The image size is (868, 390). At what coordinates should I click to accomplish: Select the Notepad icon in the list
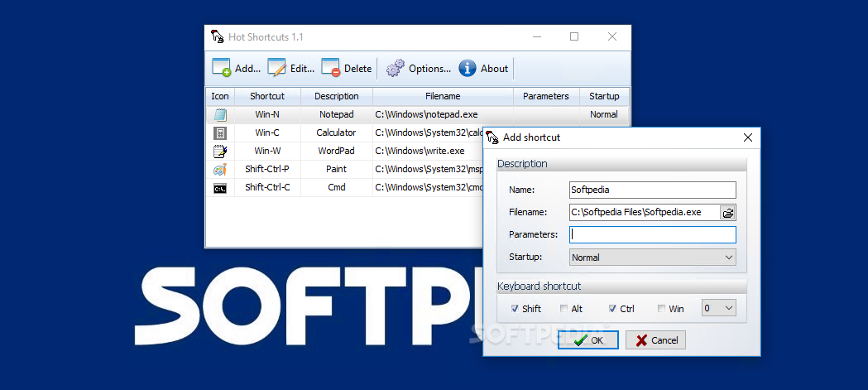(220, 114)
